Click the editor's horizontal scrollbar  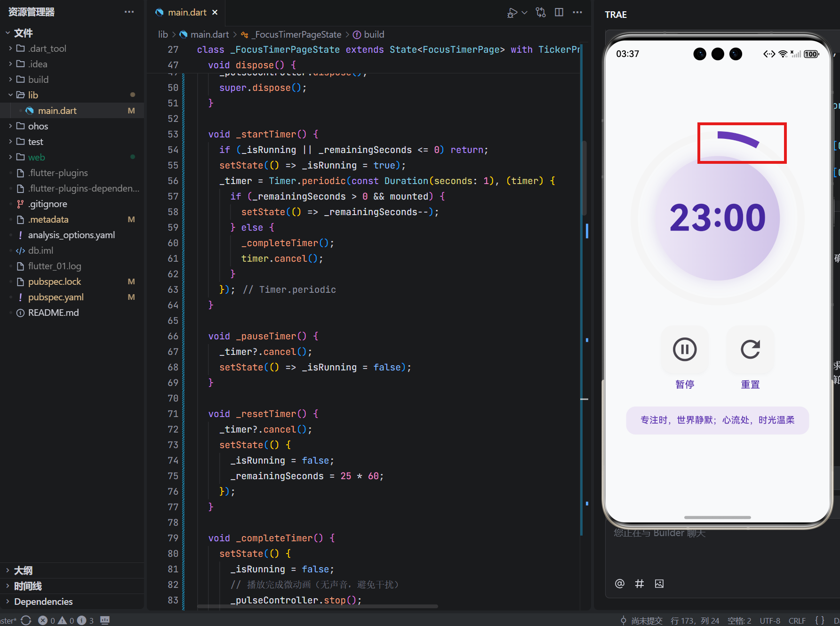click(318, 606)
